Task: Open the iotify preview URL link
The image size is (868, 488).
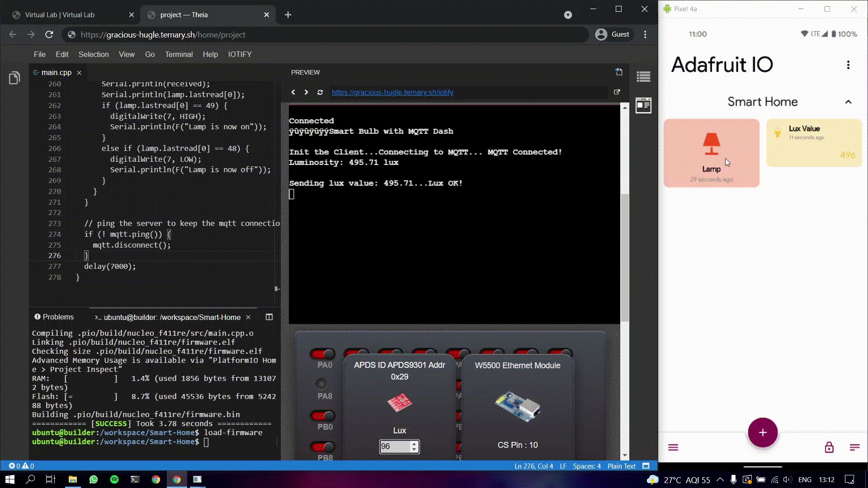Action: pyautogui.click(x=392, y=92)
